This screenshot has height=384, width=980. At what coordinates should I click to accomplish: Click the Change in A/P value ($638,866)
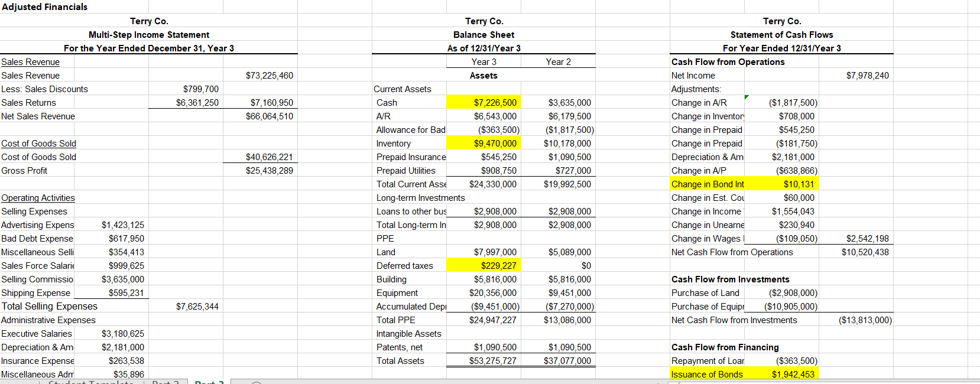797,171
